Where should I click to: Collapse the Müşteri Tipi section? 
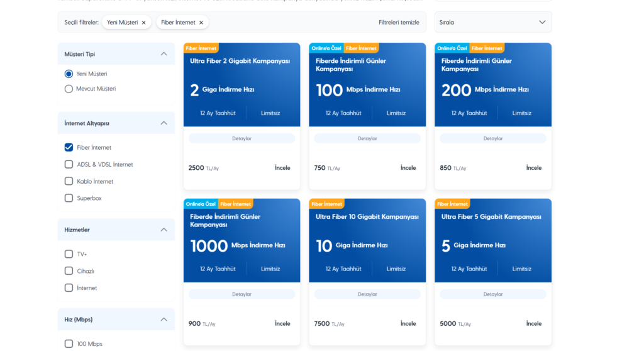(164, 54)
